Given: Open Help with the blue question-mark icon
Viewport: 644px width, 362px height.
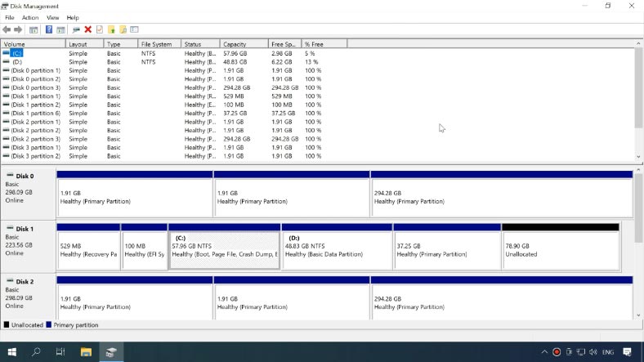Looking at the screenshot, I should tap(49, 29).
